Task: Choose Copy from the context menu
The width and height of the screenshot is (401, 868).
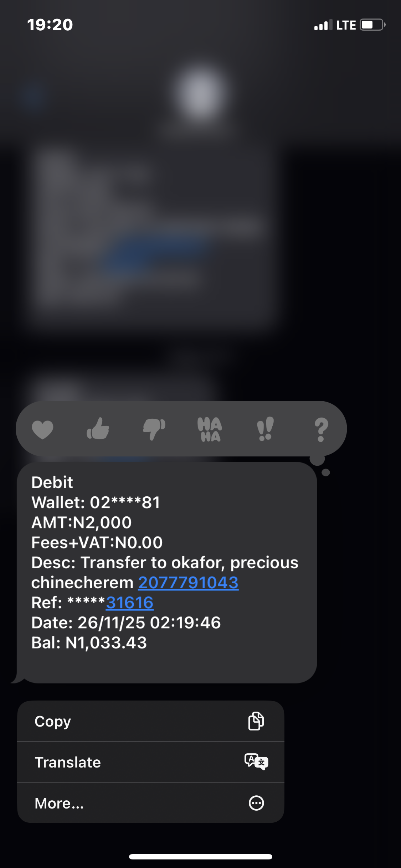Action: [x=151, y=721]
